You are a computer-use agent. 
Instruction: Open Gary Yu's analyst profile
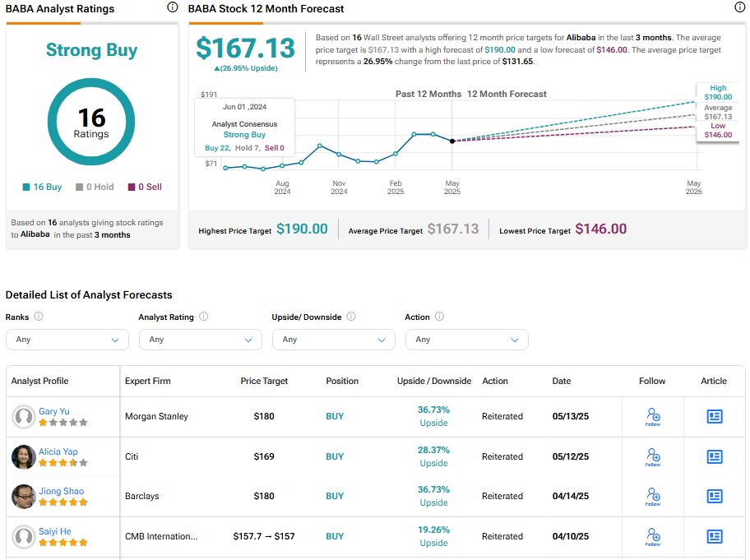tap(54, 411)
